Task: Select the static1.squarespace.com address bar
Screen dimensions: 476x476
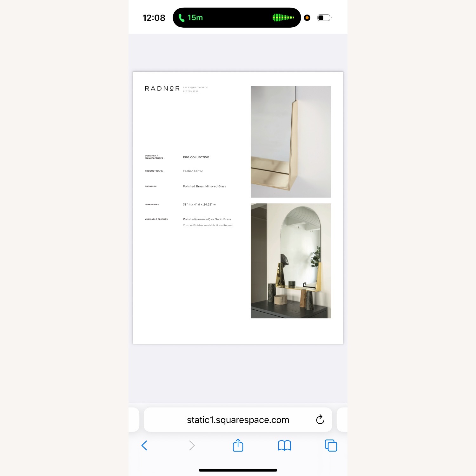Action: [238, 420]
